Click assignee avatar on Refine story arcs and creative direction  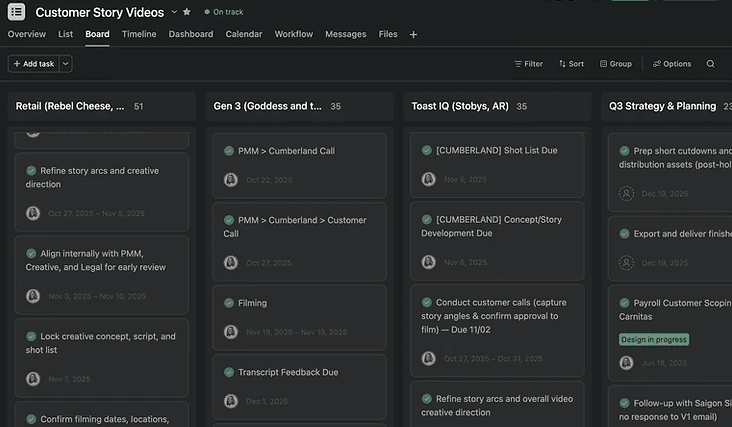tap(33, 213)
